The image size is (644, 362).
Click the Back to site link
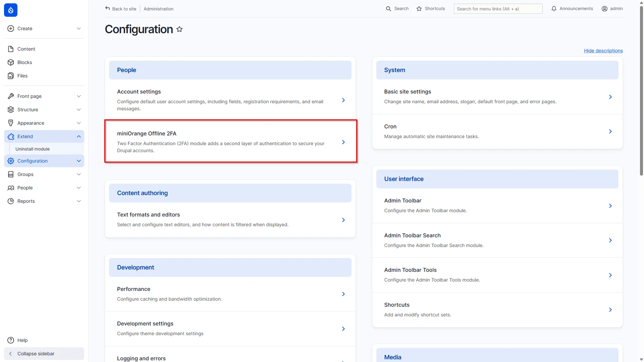(x=121, y=9)
